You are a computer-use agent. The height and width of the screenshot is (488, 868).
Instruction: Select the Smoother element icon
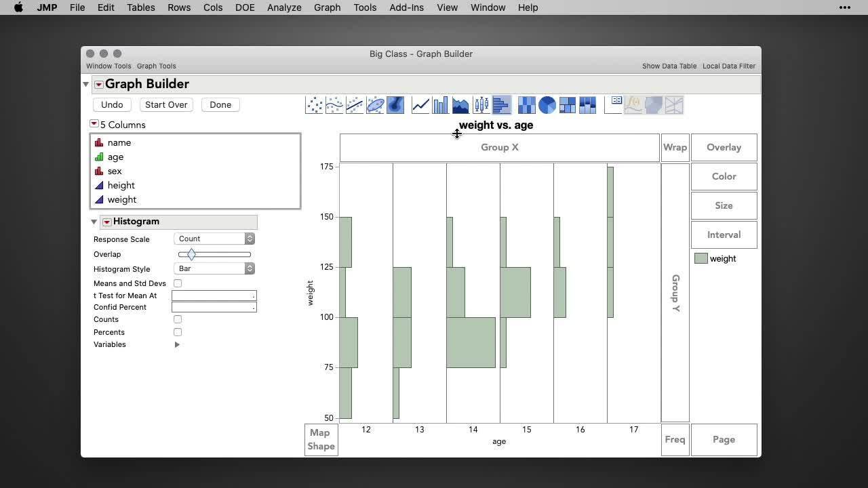point(335,105)
